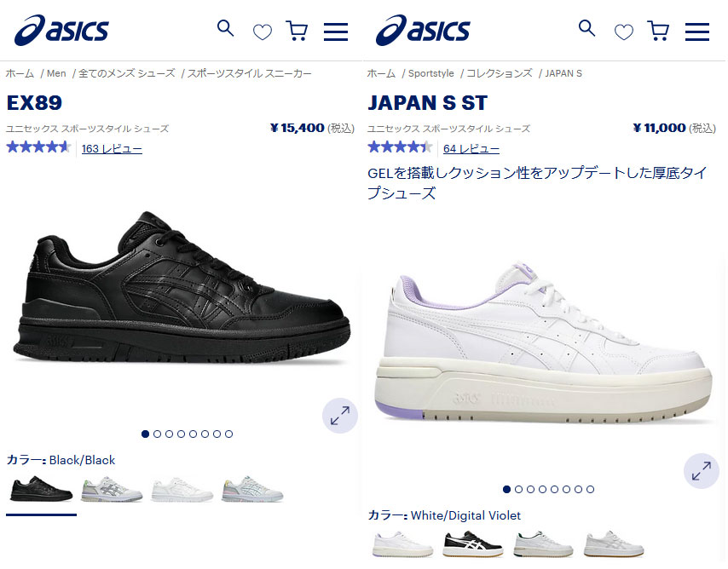Open shopping cart on the JAPAN S ST page
The image size is (728, 569).
pyautogui.click(x=658, y=31)
